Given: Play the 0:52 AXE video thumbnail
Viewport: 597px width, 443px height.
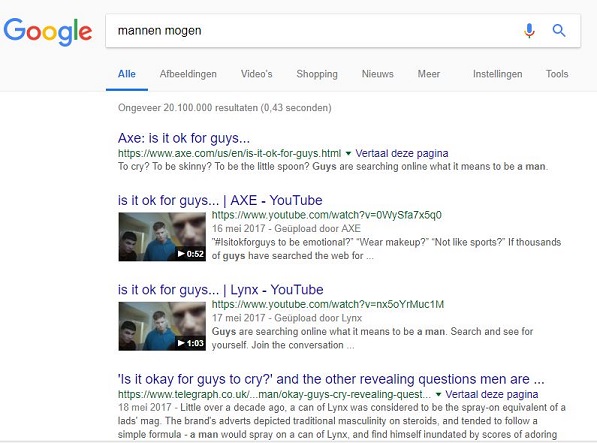Looking at the screenshot, I should point(162,237).
